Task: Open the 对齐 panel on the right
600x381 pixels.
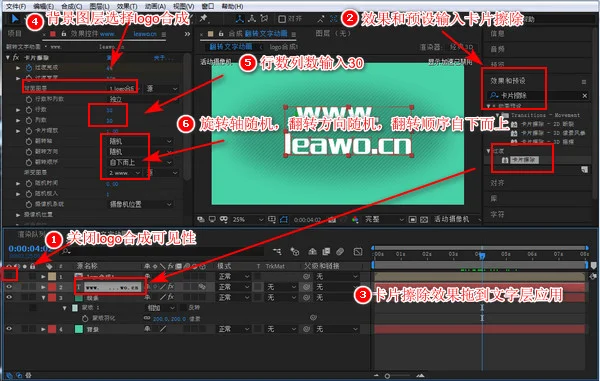Action: click(x=497, y=183)
